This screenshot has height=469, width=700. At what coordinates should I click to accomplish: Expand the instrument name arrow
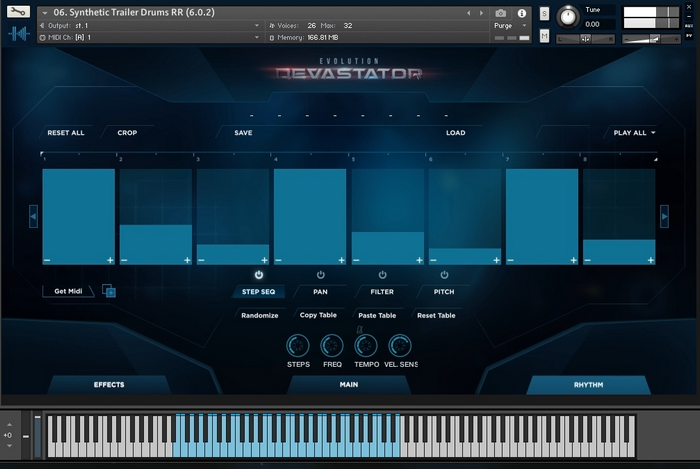click(x=44, y=13)
